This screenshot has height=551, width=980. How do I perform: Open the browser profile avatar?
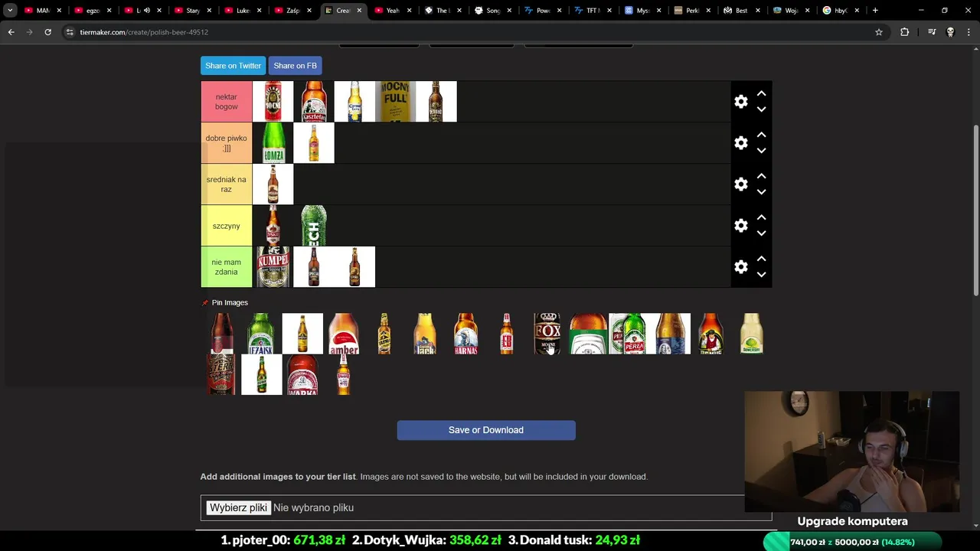click(950, 32)
